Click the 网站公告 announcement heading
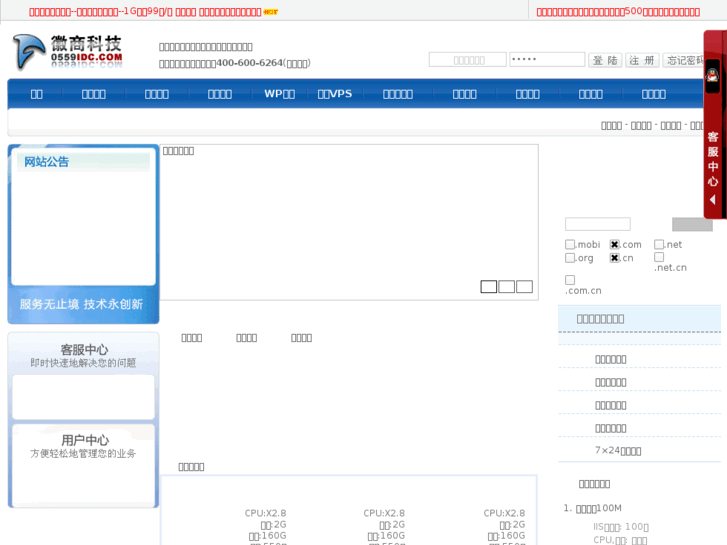727x545 pixels. tap(46, 162)
